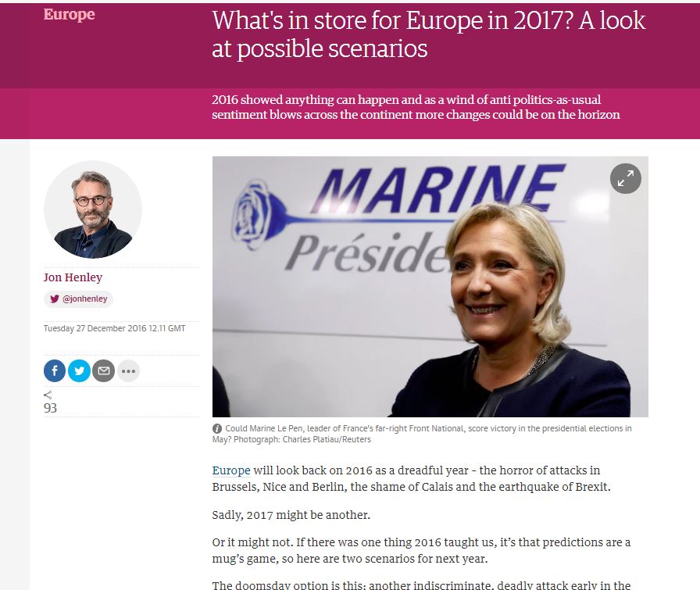
Task: Click the share count icon above 93
Action: pyautogui.click(x=48, y=395)
